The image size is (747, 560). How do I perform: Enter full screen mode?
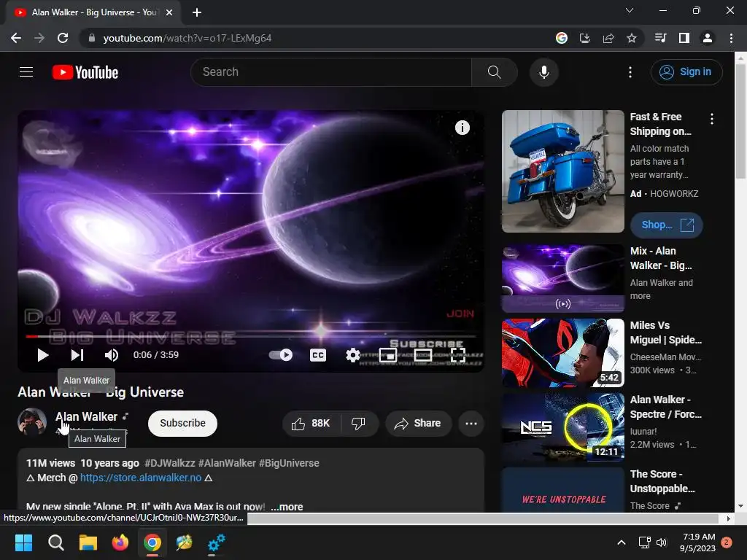click(458, 355)
